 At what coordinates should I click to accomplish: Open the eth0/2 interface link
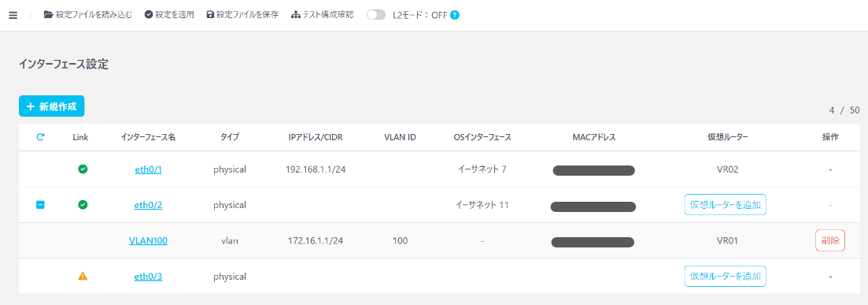149,205
